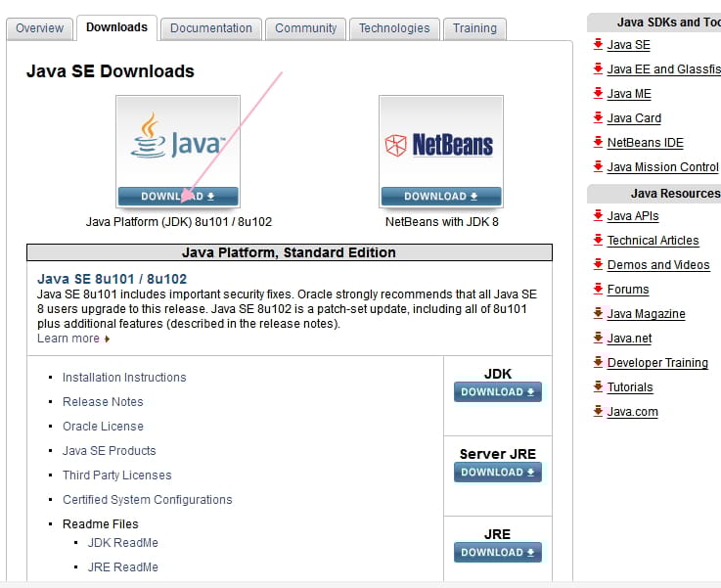The height and width of the screenshot is (588, 721).
Task: Open Third Party Licenses link
Action: 116,475
